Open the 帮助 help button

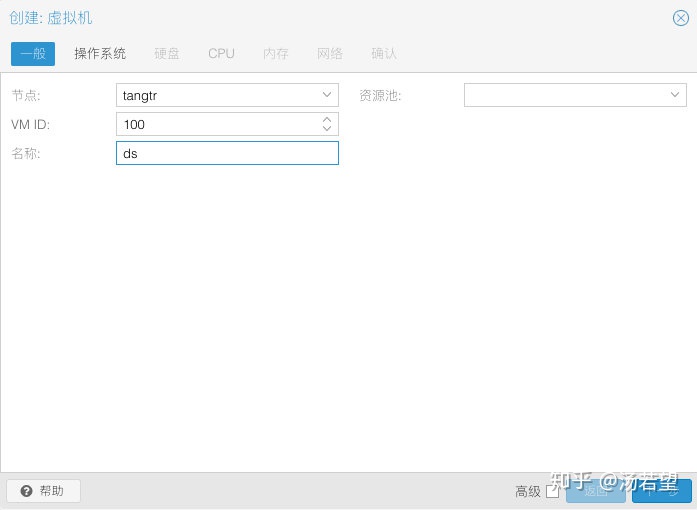(x=44, y=491)
